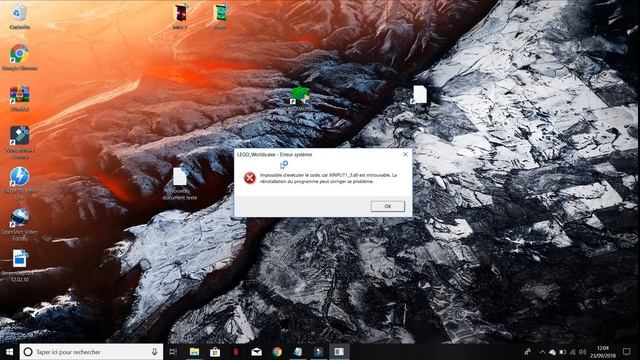
Task: Open the Mail app from the taskbar
Action: point(256,351)
